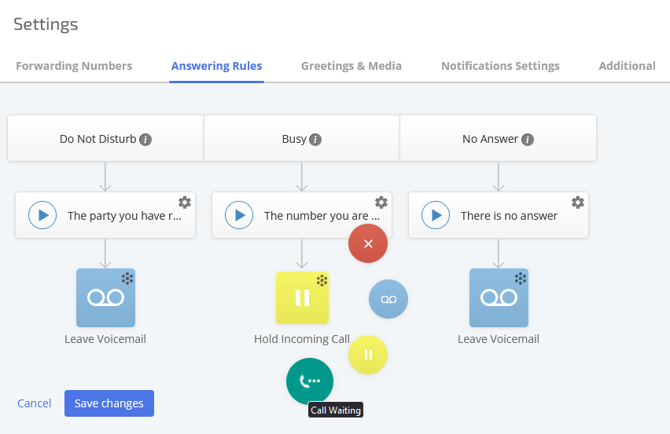Show info tooltip for Busy

[315, 140]
